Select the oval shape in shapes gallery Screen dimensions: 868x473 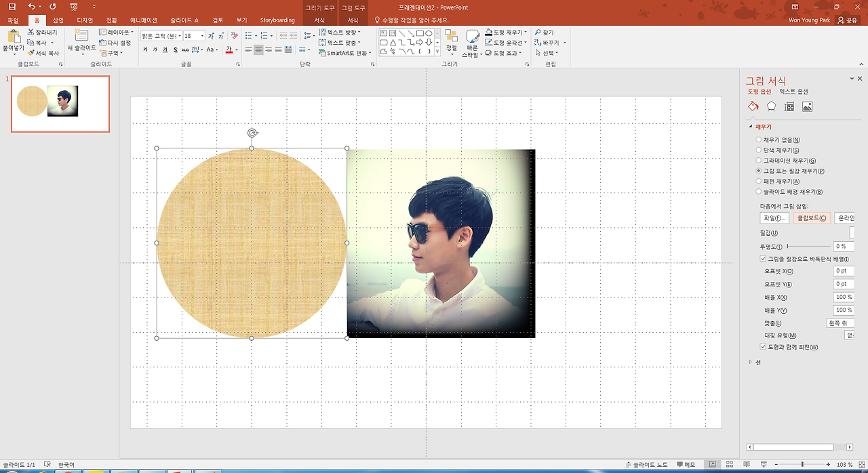click(429, 33)
